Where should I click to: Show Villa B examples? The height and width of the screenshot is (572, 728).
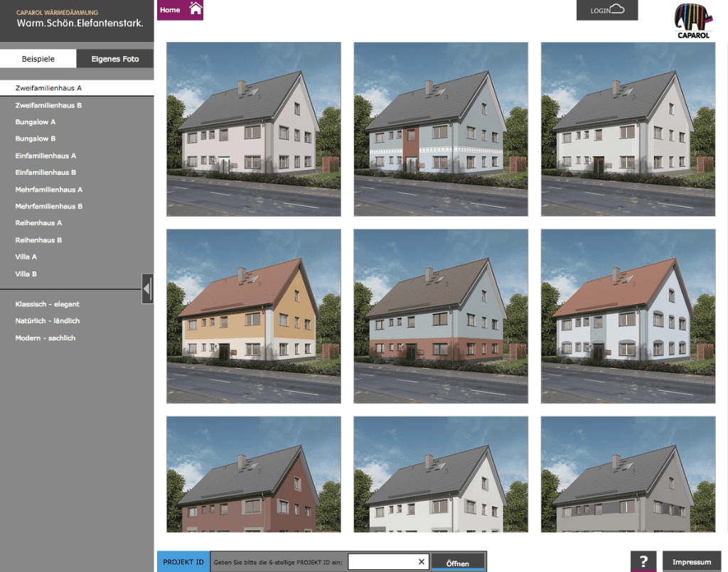pos(26,274)
